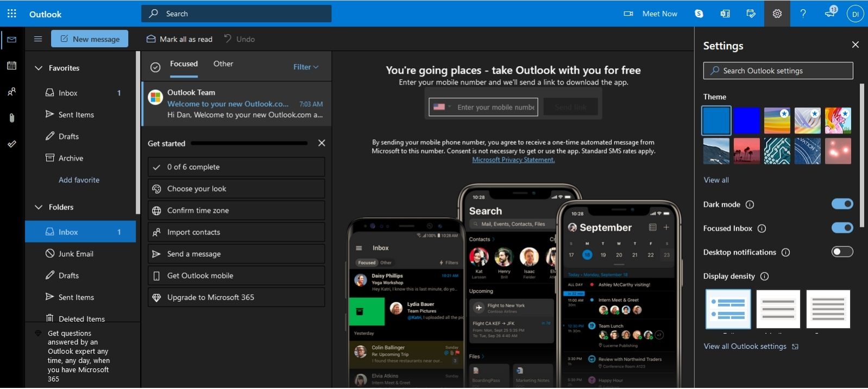Screen dimensions: 868x389
Task: Open the My Day calendar-check icon
Action: click(751, 14)
